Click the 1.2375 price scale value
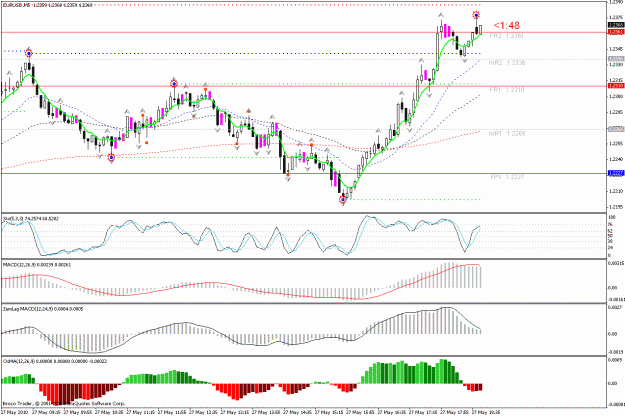Viewport: 625px width, 416px height. click(616, 18)
